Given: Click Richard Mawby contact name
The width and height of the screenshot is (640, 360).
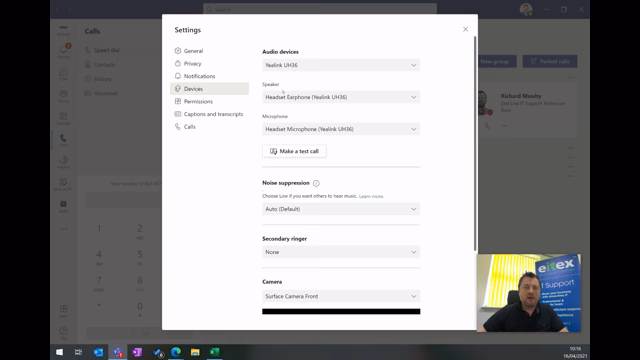Looking at the screenshot, I should point(521,96).
